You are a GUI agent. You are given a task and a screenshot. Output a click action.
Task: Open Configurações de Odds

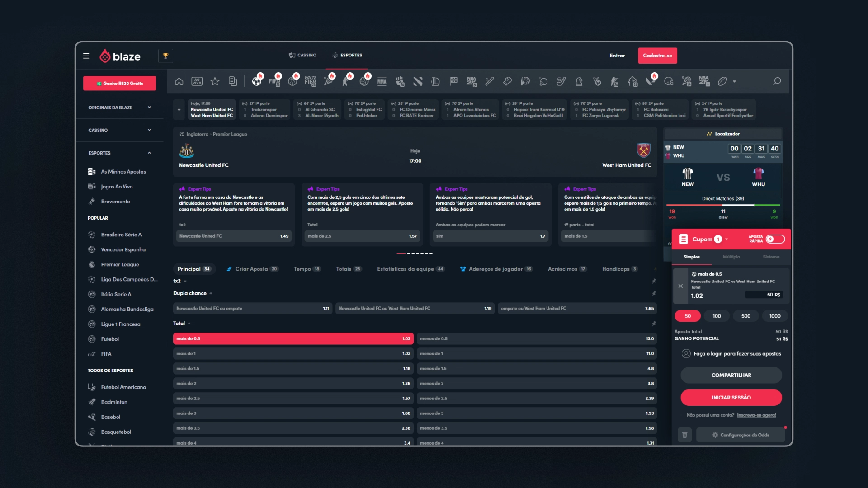(741, 435)
